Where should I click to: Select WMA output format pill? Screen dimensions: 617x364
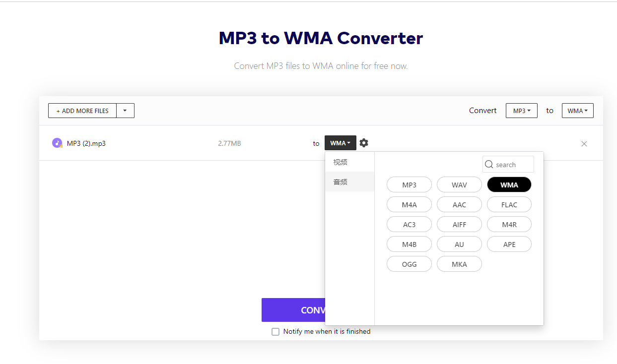[509, 185]
